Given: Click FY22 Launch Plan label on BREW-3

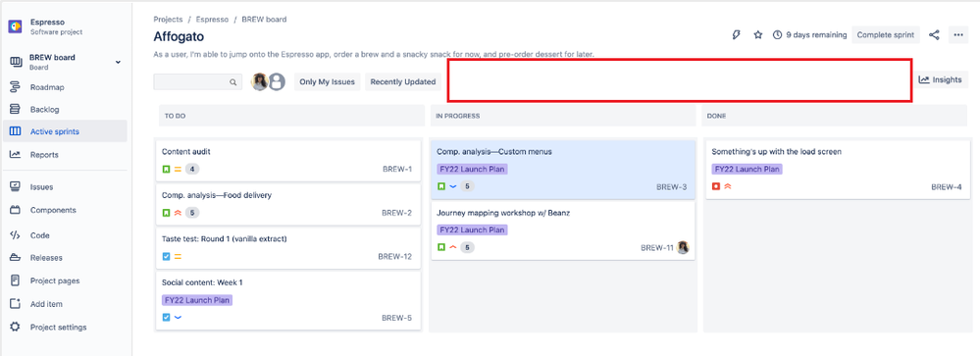Looking at the screenshot, I should (473, 170).
